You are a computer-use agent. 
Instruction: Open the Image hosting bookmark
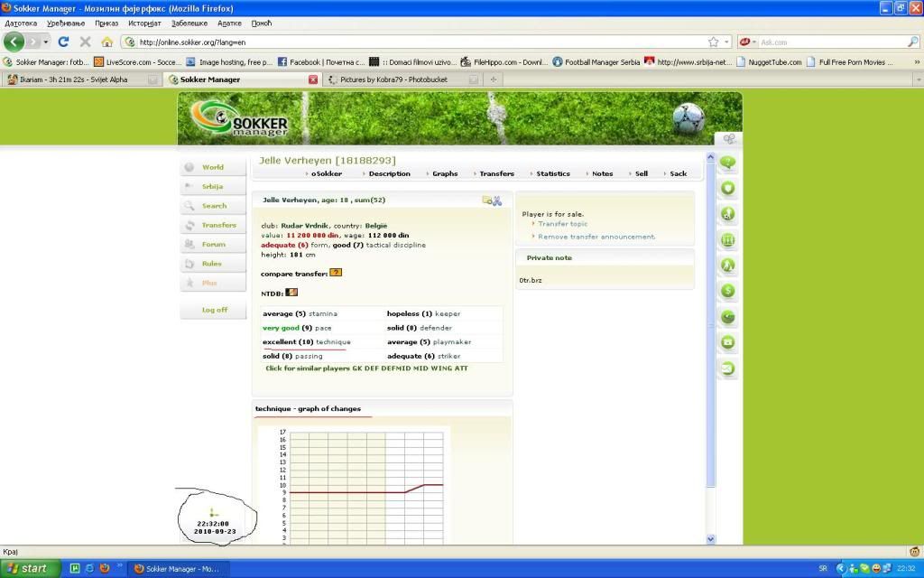click(228, 62)
